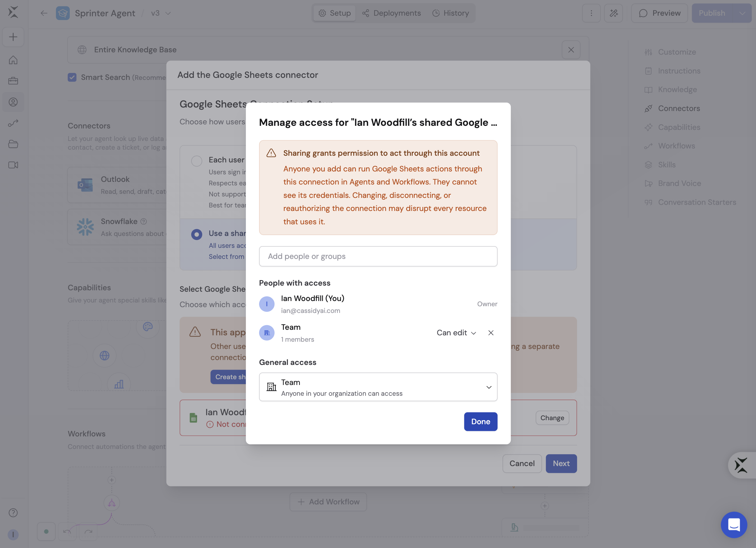The image size is (756, 548).
Task: Click the plus icon in the left sidebar
Action: pyautogui.click(x=13, y=37)
